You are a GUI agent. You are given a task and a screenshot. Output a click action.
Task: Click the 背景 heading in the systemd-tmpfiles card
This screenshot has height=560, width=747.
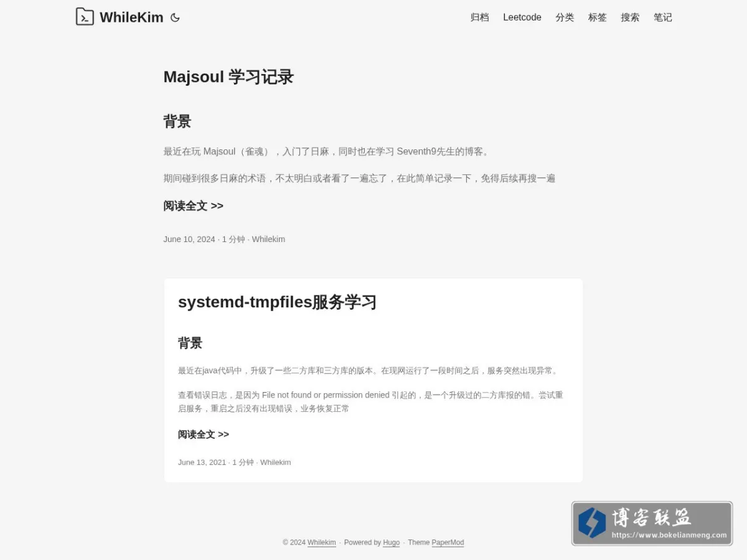[190, 343]
